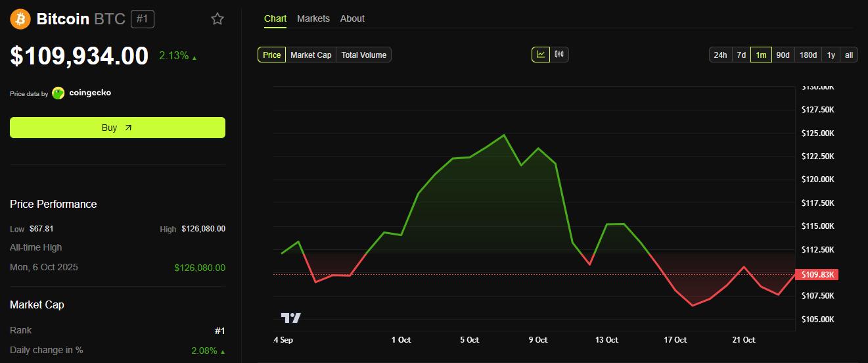Click the CoinGecko gecko logo
The height and width of the screenshot is (363, 868).
click(58, 93)
